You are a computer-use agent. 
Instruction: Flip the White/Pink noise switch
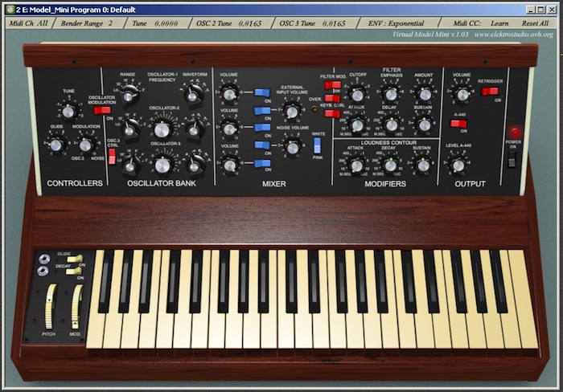pyautogui.click(x=318, y=145)
